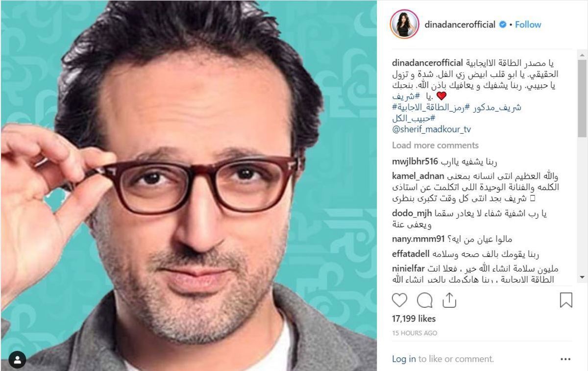The width and height of the screenshot is (588, 371).
Task: Like the post with the heart icon
Action: pos(400,300)
